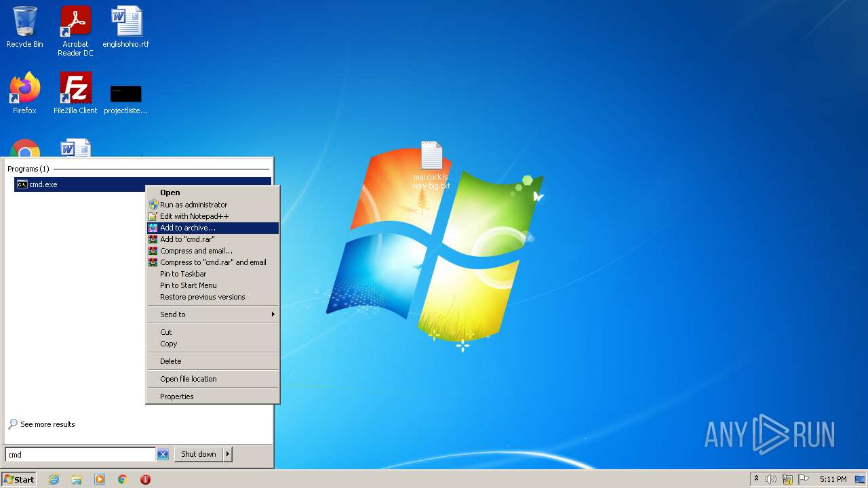868x488 pixels.
Task: Choose Compress to "cmd.rar" and email
Action: [x=213, y=262]
